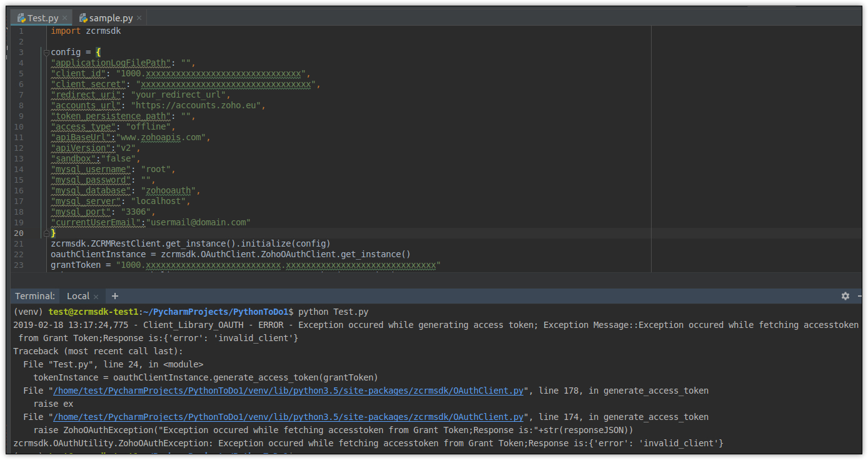Click gutter line number 23
The image size is (868, 460).
pos(19,265)
